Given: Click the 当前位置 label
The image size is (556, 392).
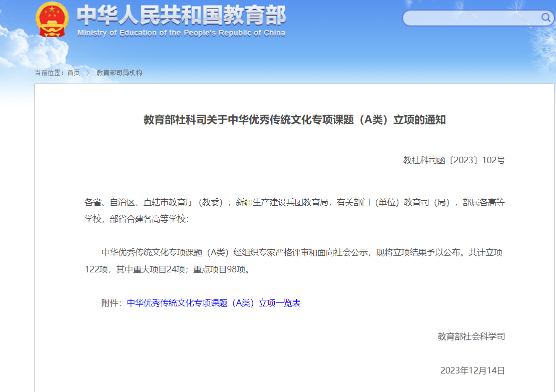Looking at the screenshot, I should pos(50,73).
